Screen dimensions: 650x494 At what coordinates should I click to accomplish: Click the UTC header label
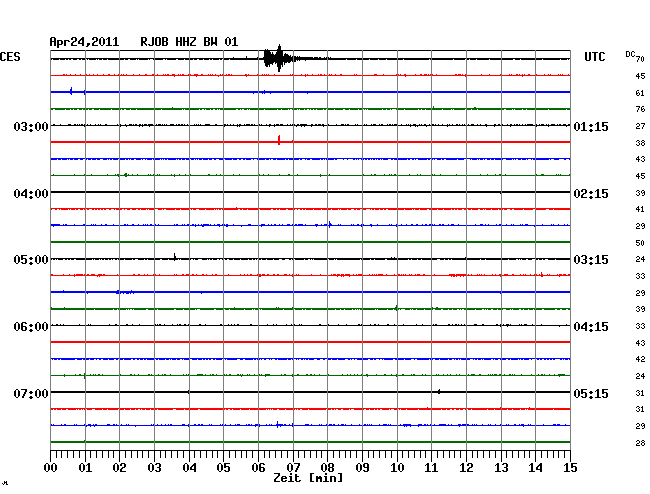click(x=594, y=57)
